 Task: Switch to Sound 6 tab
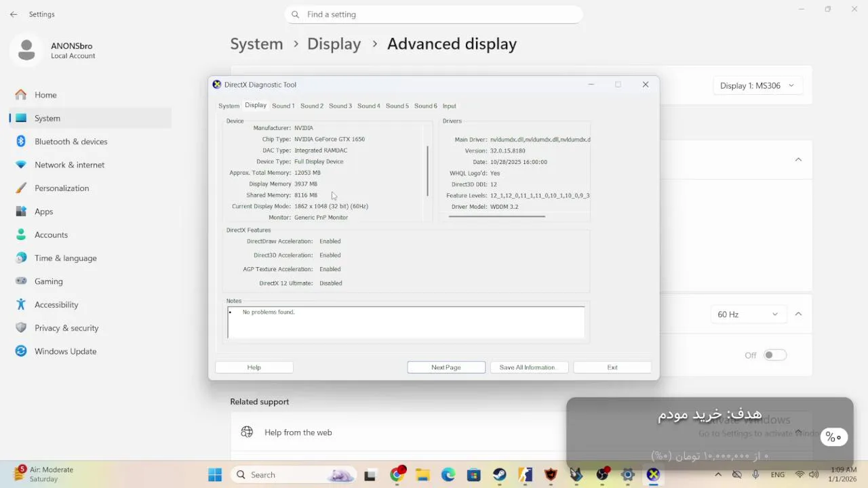click(x=425, y=106)
